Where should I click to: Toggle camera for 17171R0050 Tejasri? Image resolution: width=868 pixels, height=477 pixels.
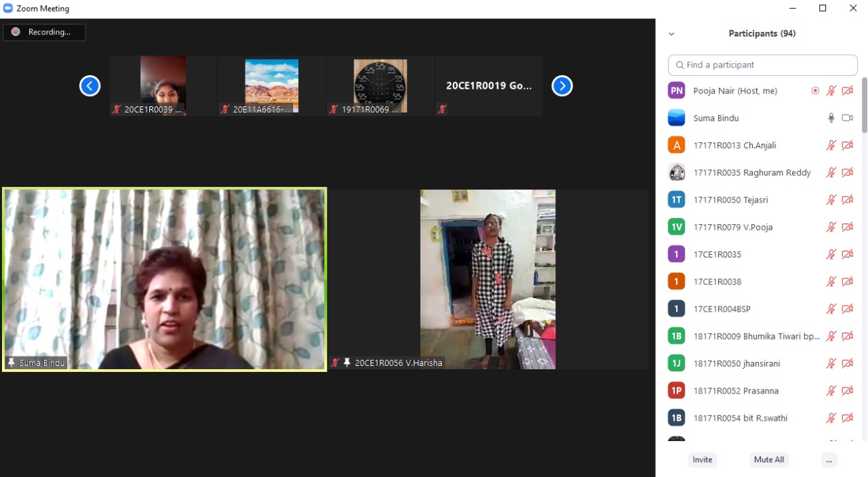(847, 200)
